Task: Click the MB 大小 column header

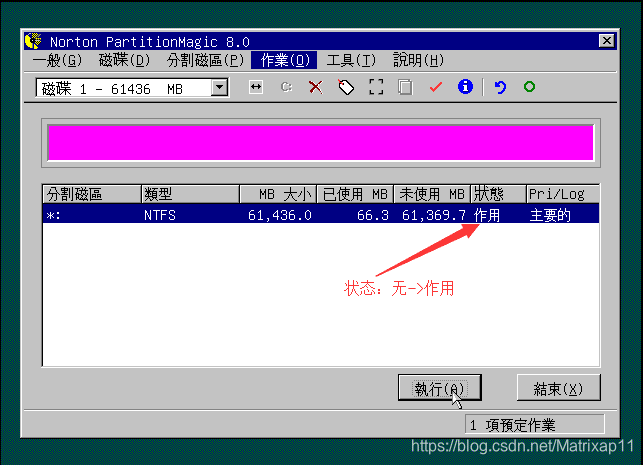Action: coord(278,194)
